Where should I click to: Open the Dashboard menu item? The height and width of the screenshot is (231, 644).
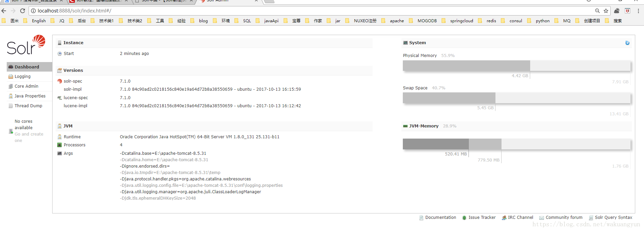(x=29, y=67)
